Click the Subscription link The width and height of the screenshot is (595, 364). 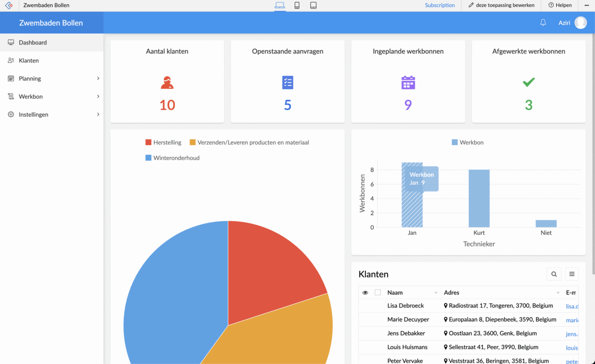click(x=440, y=5)
